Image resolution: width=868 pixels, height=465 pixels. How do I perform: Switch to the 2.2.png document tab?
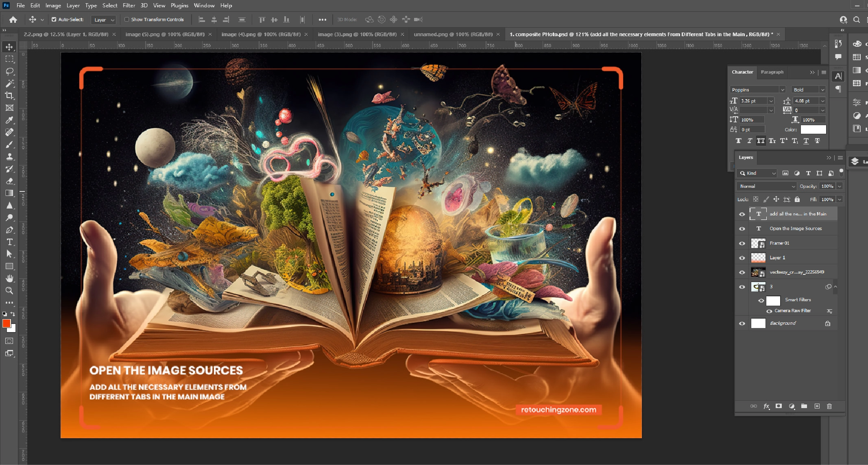click(x=66, y=35)
